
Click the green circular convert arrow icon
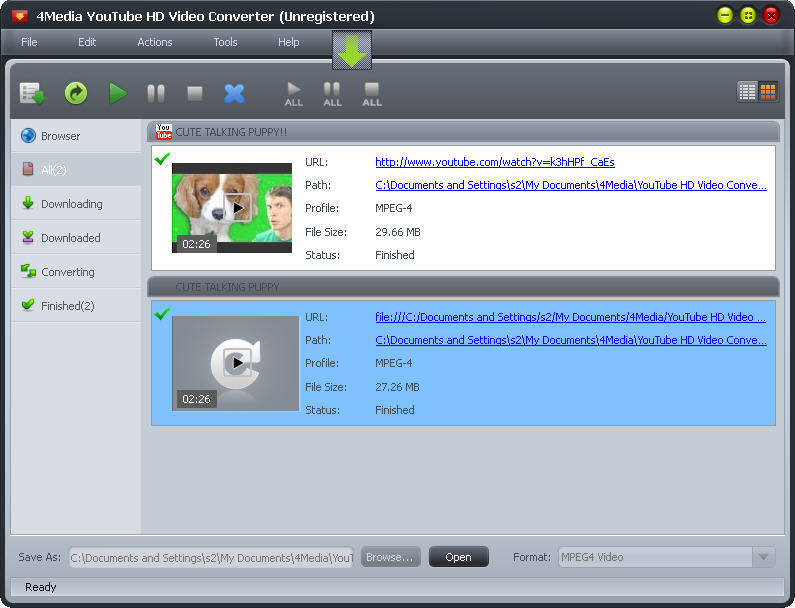(76, 94)
